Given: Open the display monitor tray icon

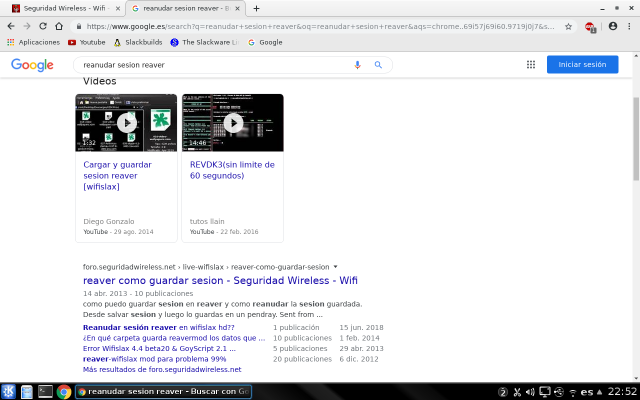Looking at the screenshot, I should tap(544, 392).
